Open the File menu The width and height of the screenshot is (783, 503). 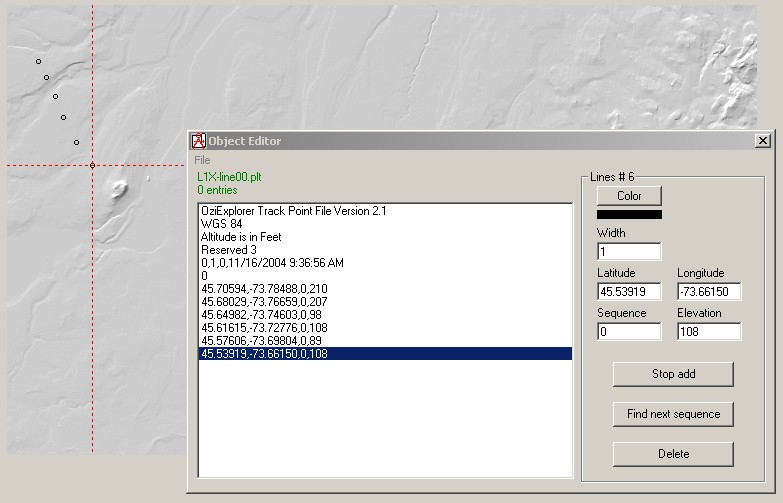(202, 160)
